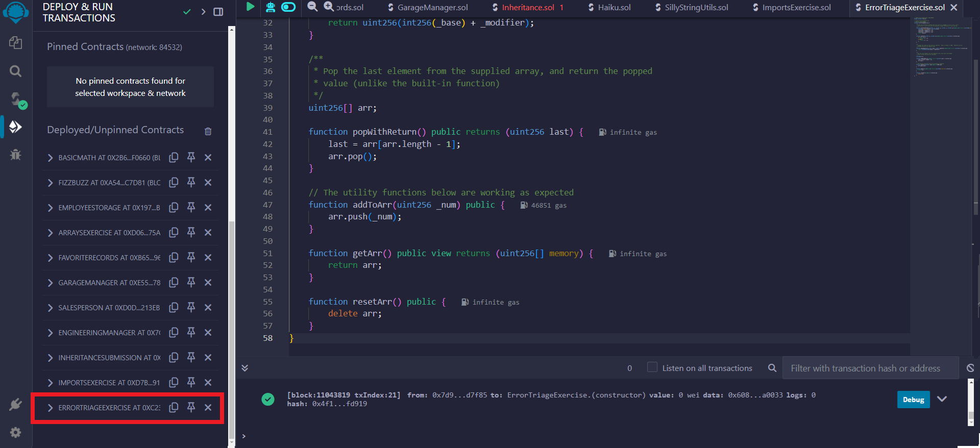Open the Search in files sidebar icon

click(16, 71)
